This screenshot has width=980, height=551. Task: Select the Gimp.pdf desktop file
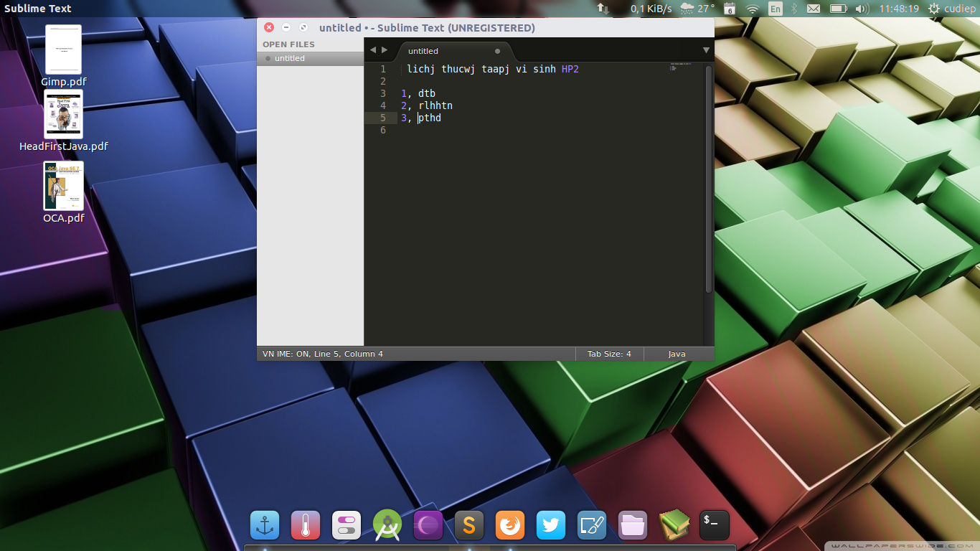(x=64, y=57)
